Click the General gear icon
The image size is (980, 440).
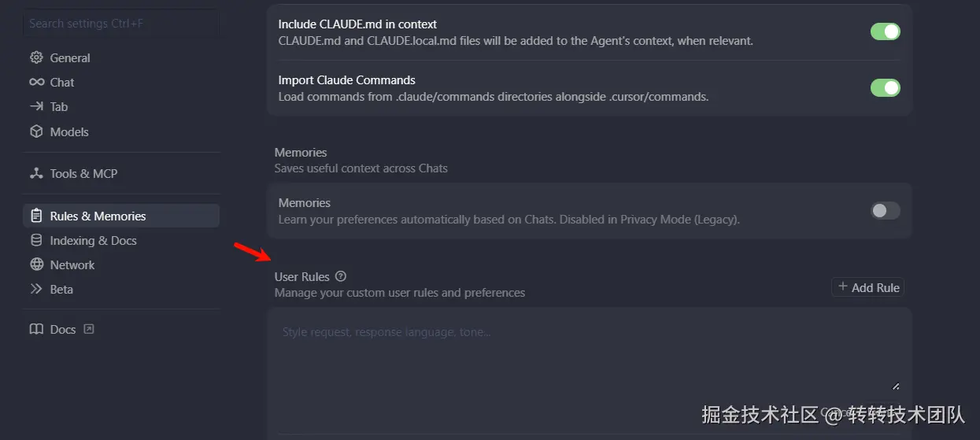36,57
